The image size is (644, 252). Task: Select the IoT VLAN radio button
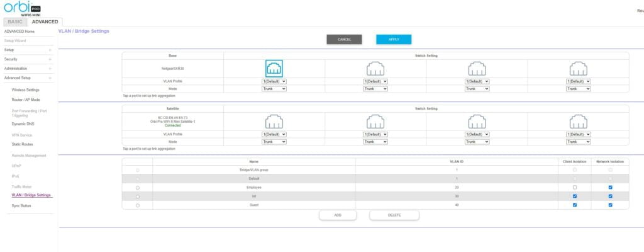tap(137, 197)
